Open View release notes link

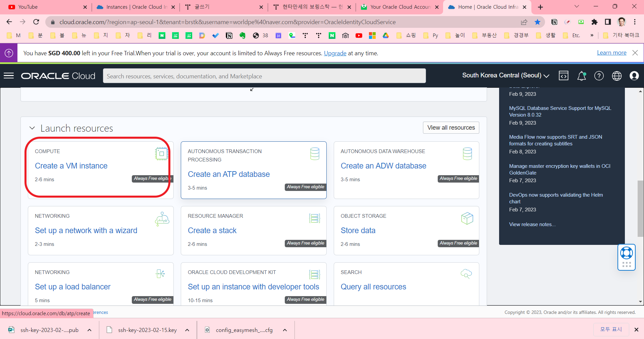(532, 224)
